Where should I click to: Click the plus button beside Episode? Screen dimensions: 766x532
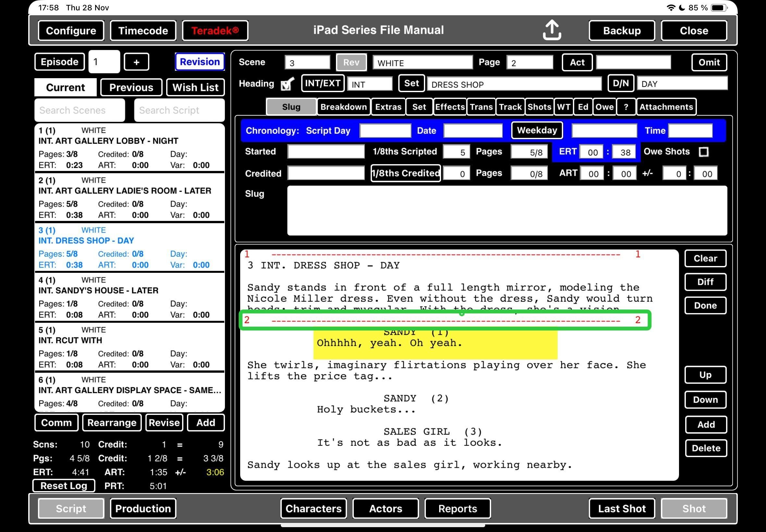[x=136, y=62]
